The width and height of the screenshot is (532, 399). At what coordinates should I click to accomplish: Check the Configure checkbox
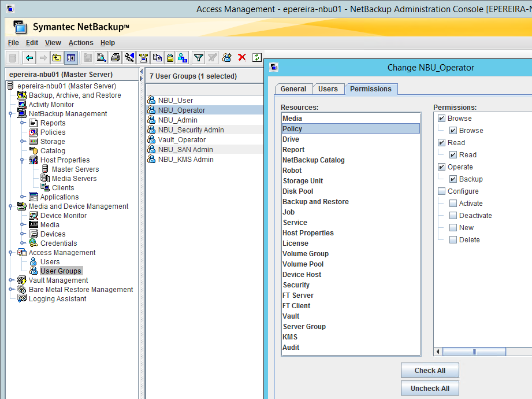tap(441, 191)
